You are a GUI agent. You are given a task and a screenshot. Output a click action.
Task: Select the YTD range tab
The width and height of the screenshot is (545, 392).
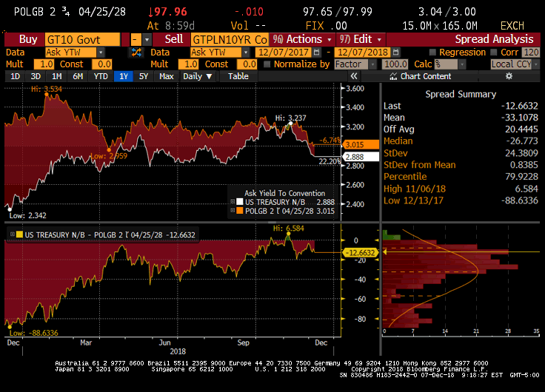coord(101,76)
